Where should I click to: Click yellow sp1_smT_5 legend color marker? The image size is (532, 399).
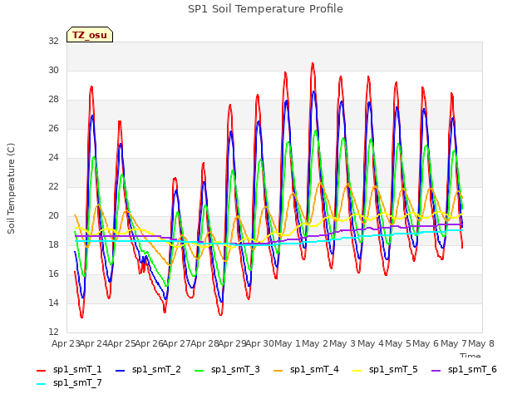point(357,371)
